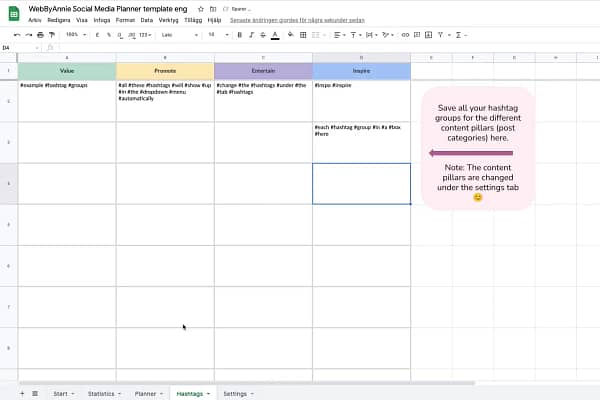Toggle bold formatting
Screen dimensions: 600x400
pyautogui.click(x=240, y=35)
